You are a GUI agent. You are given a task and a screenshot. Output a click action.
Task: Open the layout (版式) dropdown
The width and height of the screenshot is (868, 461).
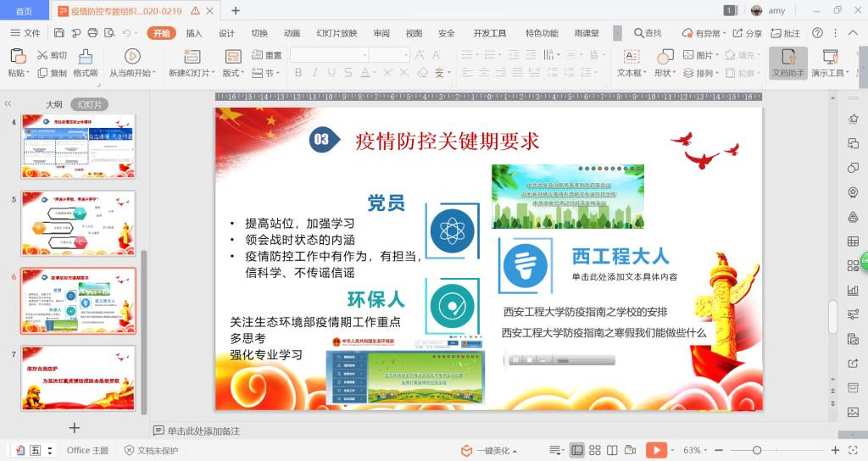231,74
